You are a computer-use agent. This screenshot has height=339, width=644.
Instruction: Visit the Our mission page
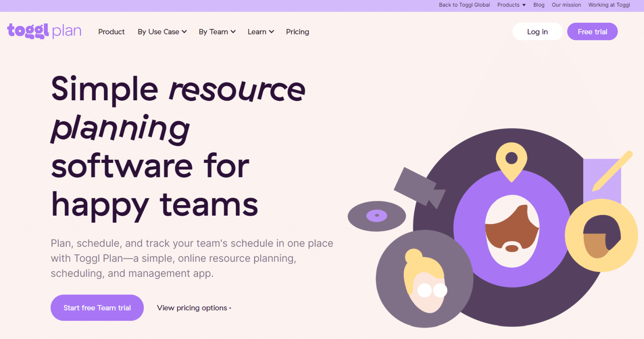pyautogui.click(x=566, y=5)
